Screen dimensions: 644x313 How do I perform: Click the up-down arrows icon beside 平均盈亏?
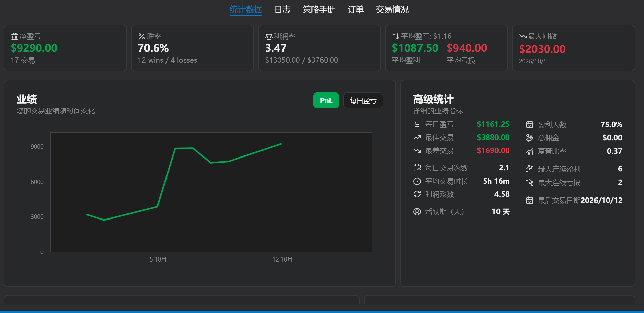(396, 36)
